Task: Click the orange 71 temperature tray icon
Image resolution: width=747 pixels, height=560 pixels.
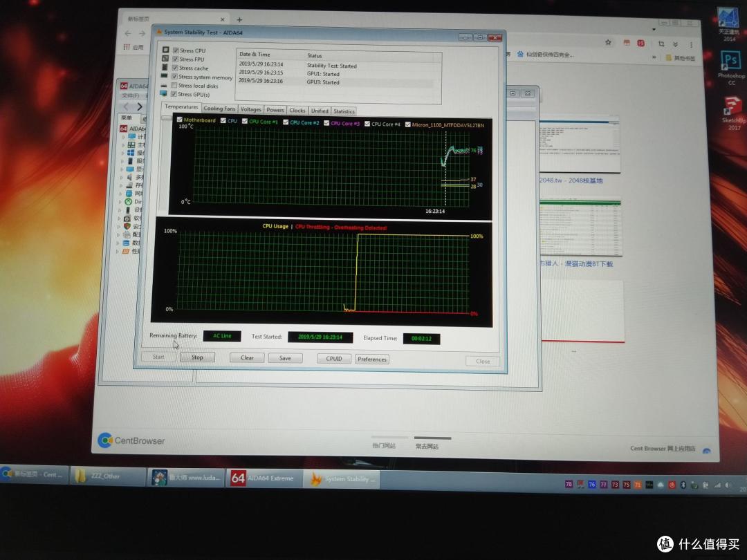Action: [638, 485]
